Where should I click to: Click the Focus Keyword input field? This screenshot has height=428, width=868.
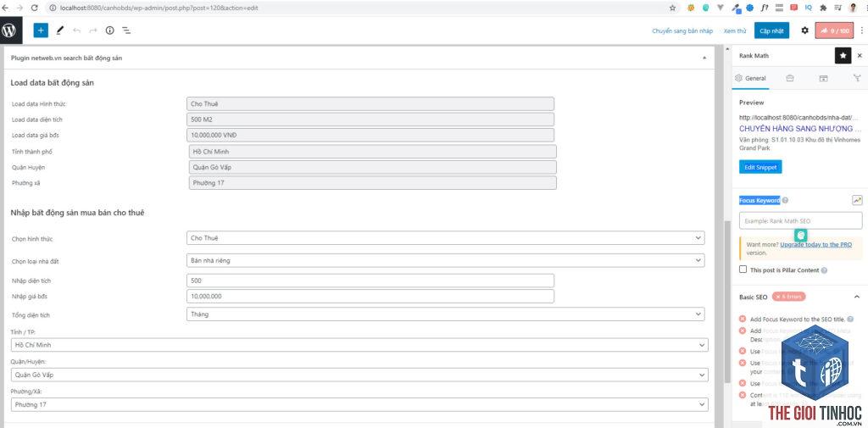click(x=800, y=220)
